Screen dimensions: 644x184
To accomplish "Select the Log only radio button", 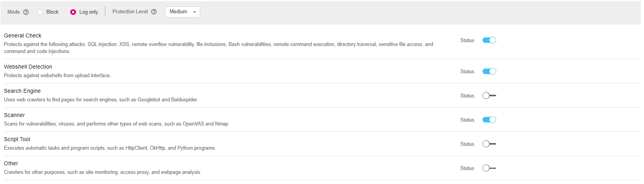I will [x=73, y=12].
